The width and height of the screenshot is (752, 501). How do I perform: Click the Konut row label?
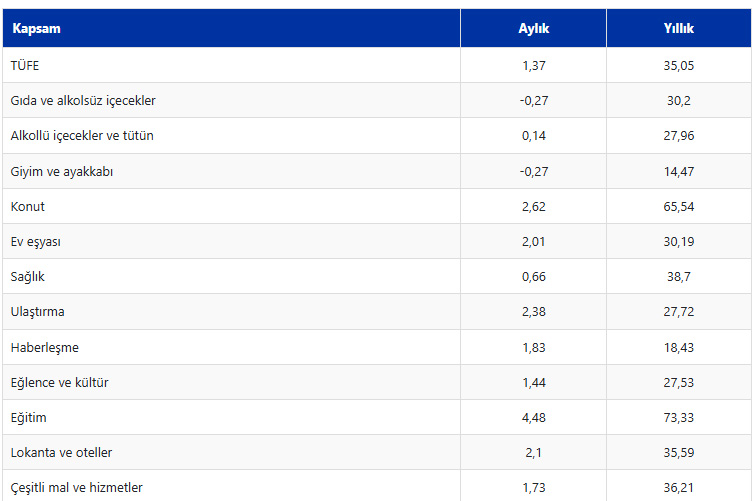[x=27, y=206]
